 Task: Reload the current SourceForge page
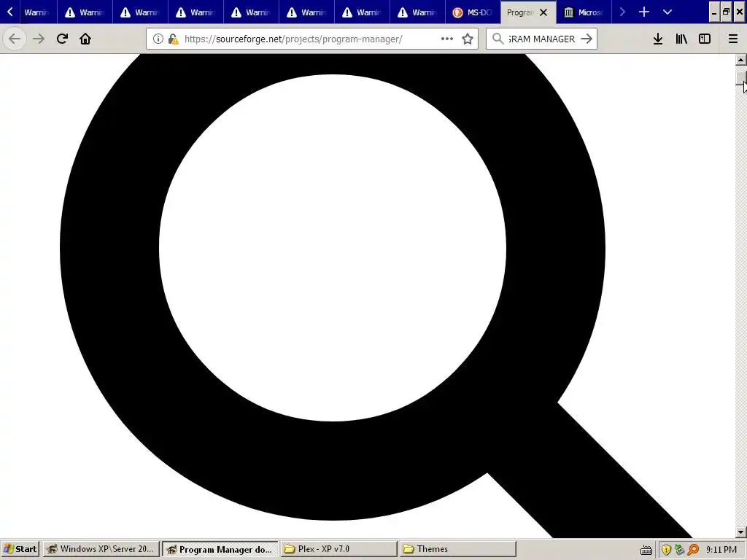pos(62,39)
